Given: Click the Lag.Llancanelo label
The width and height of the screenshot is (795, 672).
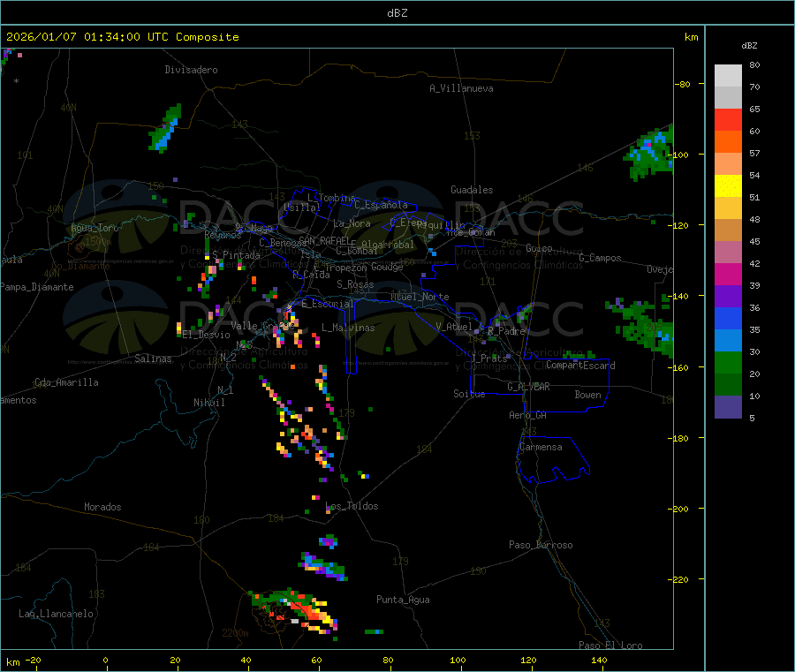Looking at the screenshot, I should pyautogui.click(x=56, y=614).
